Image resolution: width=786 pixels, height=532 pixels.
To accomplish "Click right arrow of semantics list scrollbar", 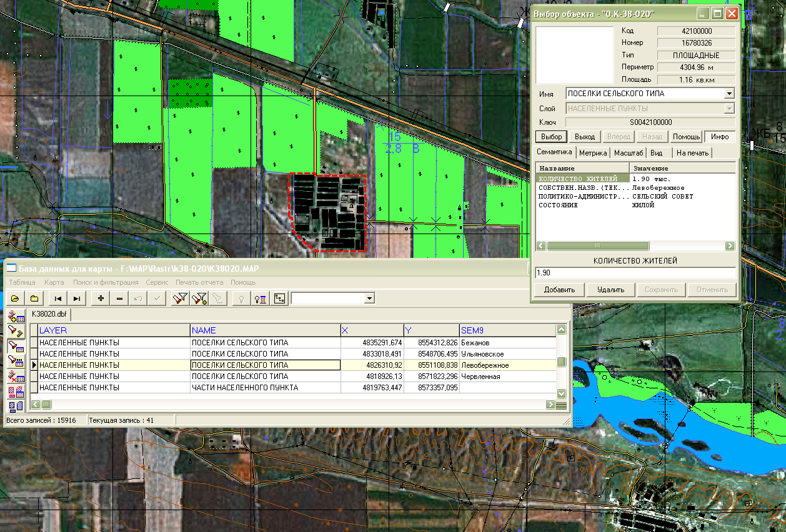I will coord(729,246).
